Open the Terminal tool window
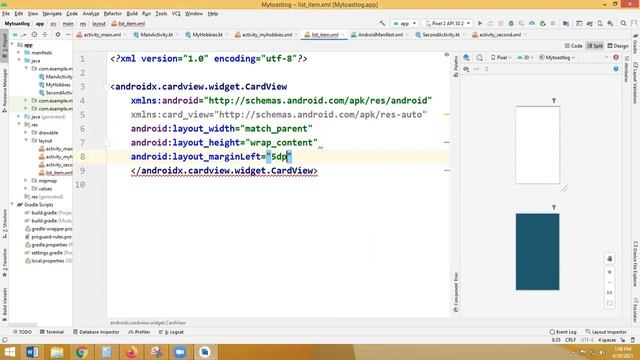The image size is (640, 360). [52, 332]
